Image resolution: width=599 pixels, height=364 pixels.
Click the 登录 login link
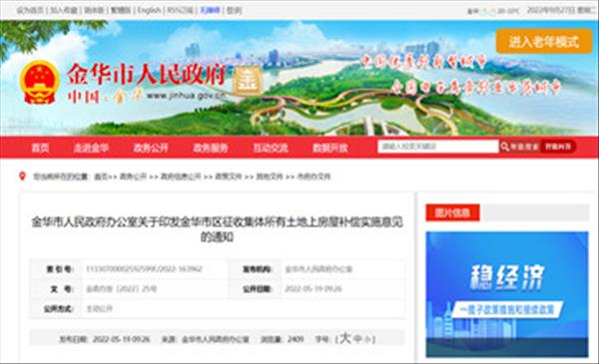(235, 10)
